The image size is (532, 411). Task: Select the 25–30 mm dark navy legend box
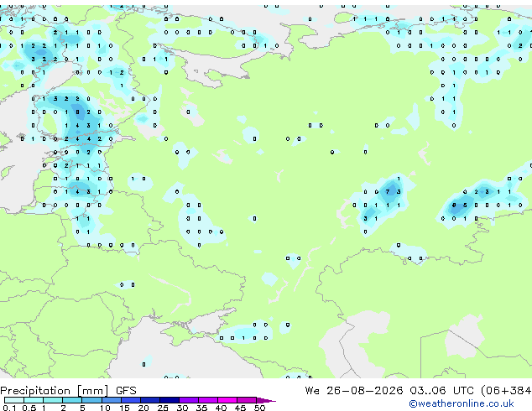pyautogui.click(x=169, y=400)
